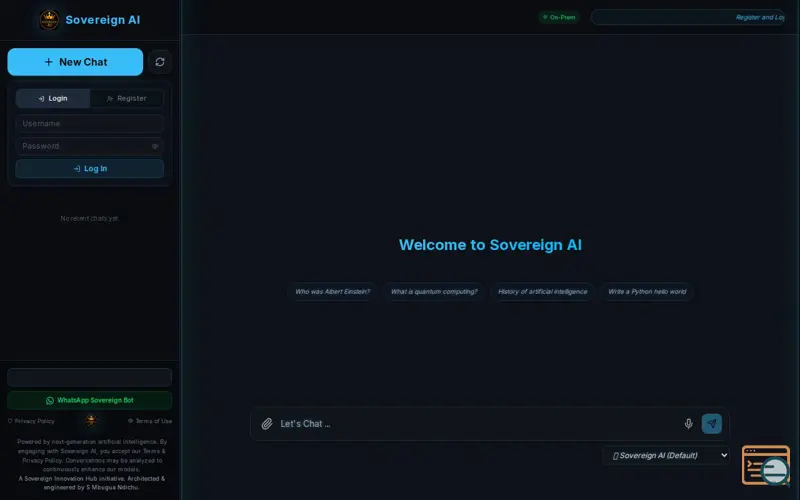Image resolution: width=800 pixels, height=500 pixels.
Task: Pick 'History of artificial intelligence' suggestion
Action: click(x=542, y=292)
